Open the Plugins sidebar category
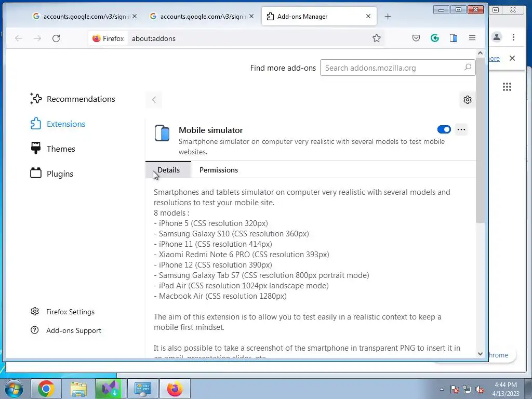The image size is (532, 399). click(51, 174)
